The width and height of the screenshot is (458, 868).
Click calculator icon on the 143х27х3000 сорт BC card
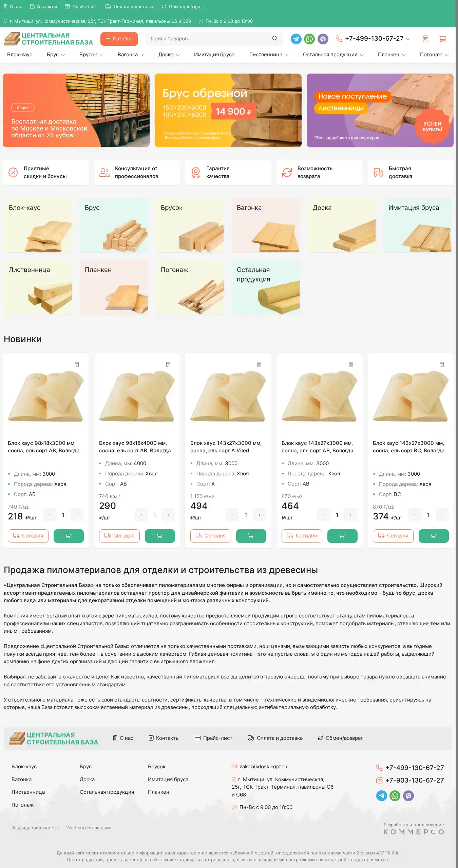point(442,364)
